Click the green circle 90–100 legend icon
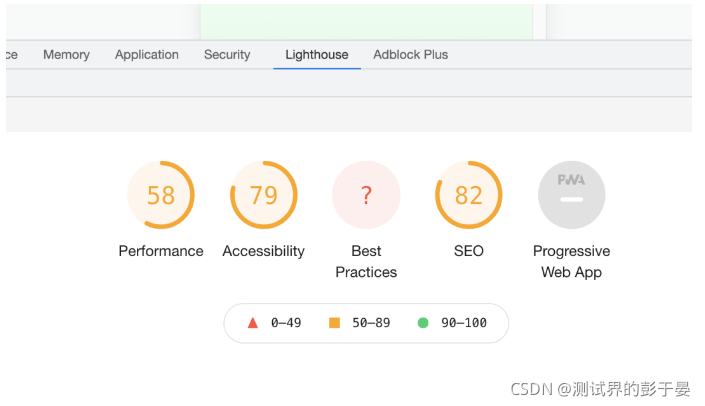This screenshot has height=406, width=705. tap(423, 323)
